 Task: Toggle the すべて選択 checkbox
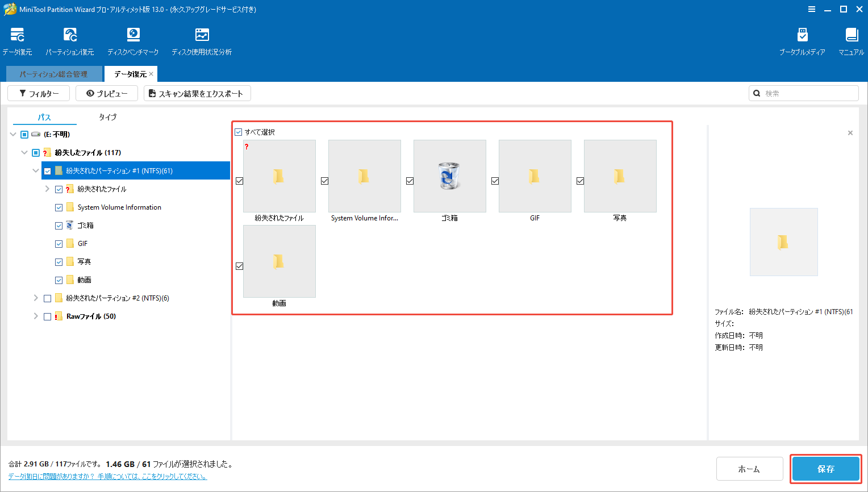click(239, 131)
